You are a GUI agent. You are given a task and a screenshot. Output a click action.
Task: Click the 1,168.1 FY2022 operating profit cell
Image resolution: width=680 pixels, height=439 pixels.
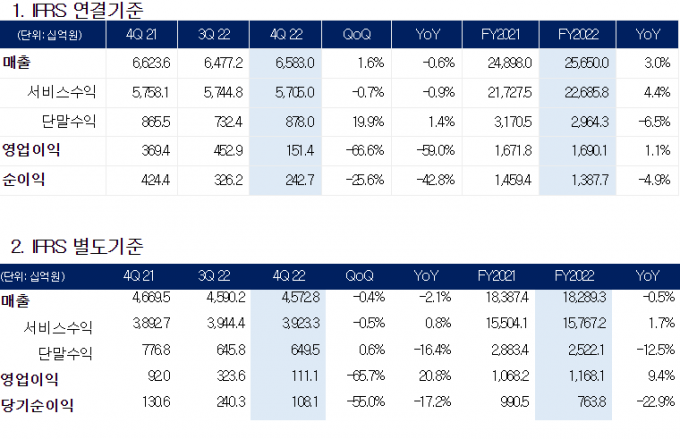(581, 379)
